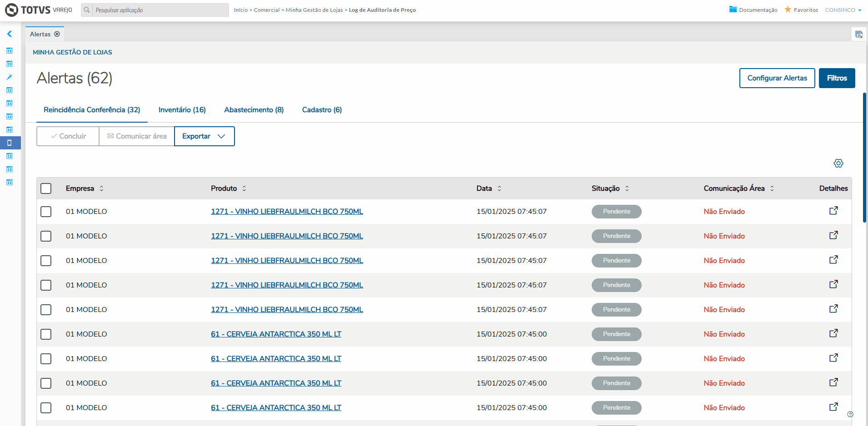Viewport: 868px width, 426px height.
Task: Go to Início in the breadcrumb
Action: pos(241,10)
